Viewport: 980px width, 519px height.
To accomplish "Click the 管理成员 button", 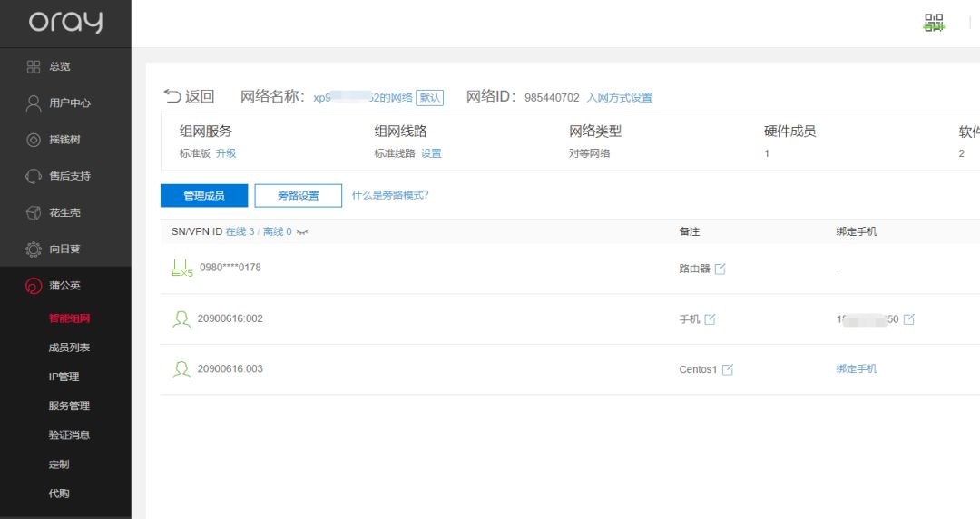I will 204,196.
